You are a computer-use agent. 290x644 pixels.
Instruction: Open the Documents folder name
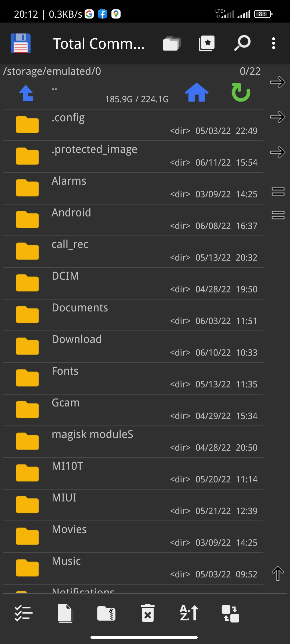(x=80, y=308)
